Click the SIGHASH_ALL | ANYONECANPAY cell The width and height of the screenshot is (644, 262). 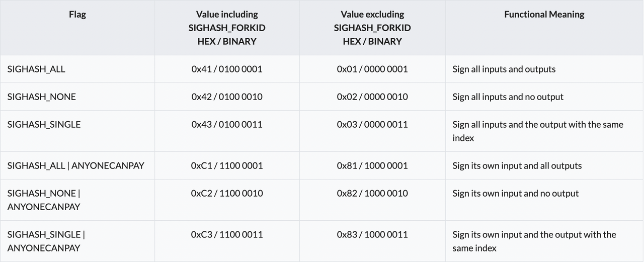pos(76,165)
